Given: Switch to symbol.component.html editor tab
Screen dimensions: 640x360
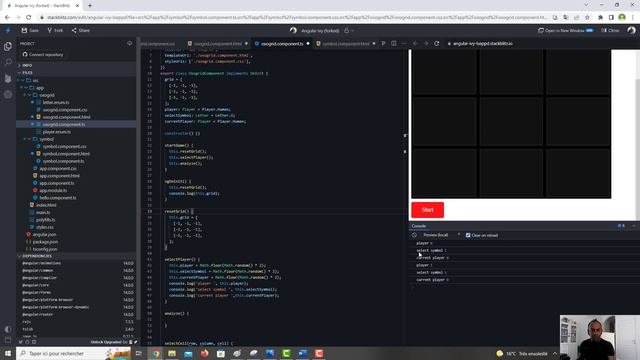Looking at the screenshot, I should (346, 44).
